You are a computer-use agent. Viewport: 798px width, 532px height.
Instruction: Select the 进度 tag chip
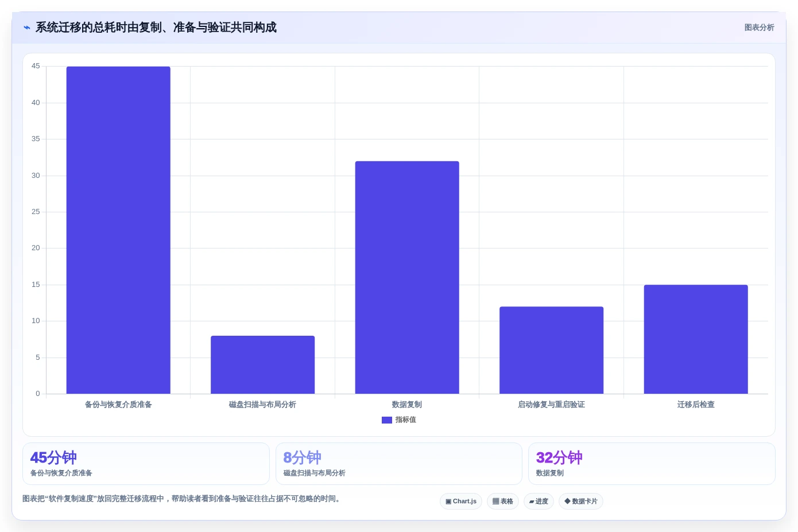click(x=539, y=502)
